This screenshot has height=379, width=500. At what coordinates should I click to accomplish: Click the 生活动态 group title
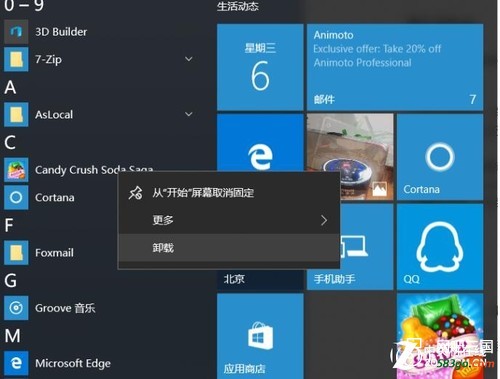(238, 6)
